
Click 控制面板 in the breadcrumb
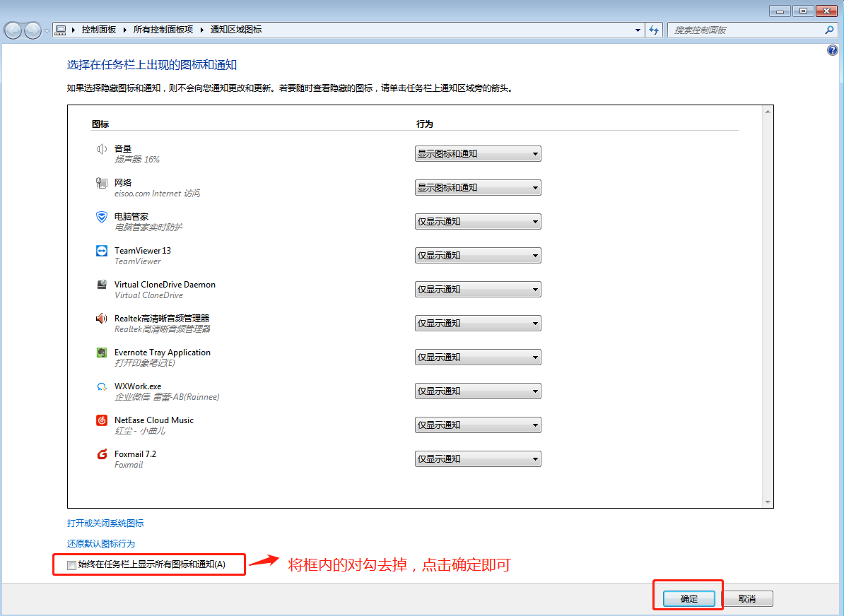(x=99, y=30)
